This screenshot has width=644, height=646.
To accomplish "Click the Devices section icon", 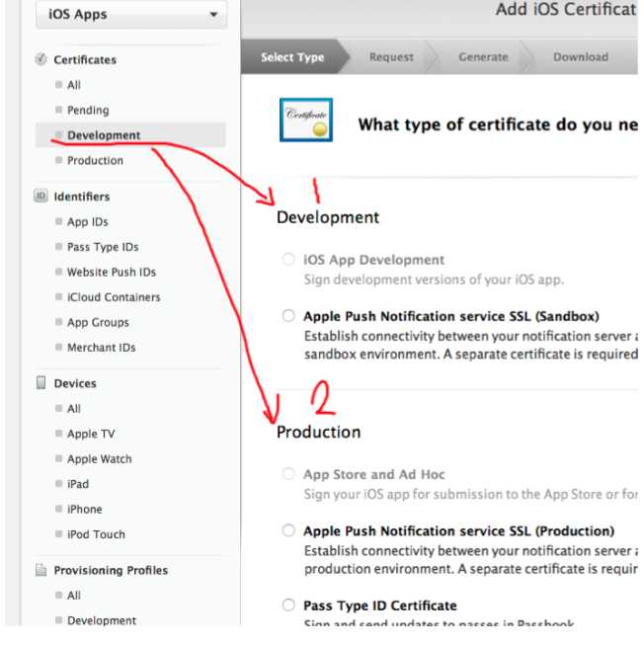I will click(40, 382).
